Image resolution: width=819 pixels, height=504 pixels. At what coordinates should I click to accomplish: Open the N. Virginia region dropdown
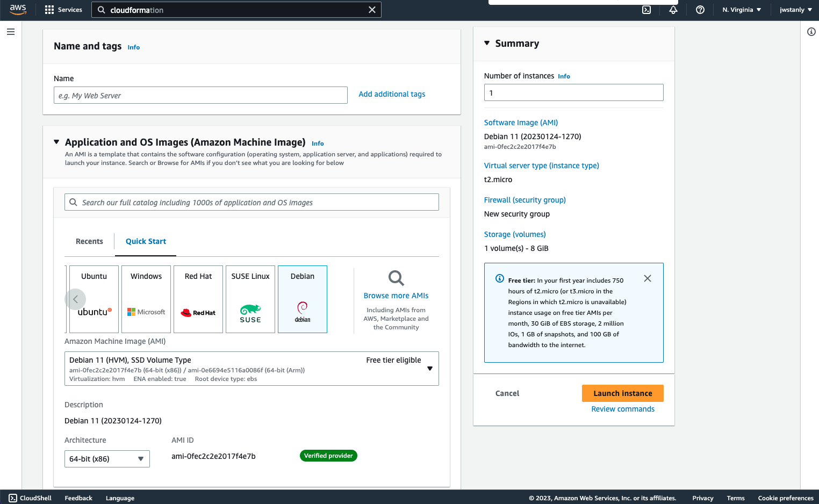tap(742, 10)
